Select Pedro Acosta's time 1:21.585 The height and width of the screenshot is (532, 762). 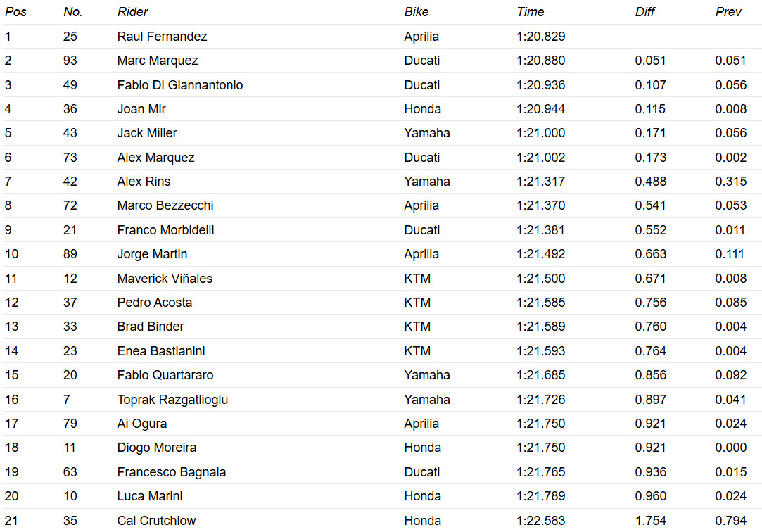tap(540, 303)
